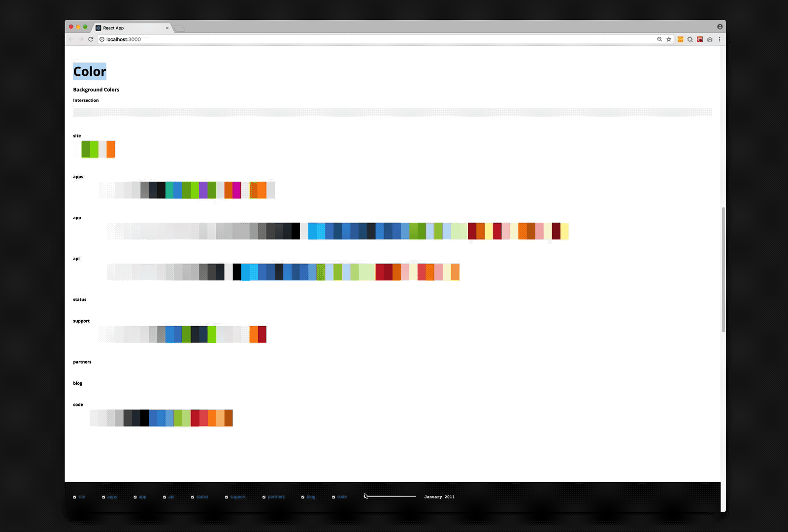Screen dimensions: 788x532
Task: Click the browser profile avatar icon
Action: [720, 27]
